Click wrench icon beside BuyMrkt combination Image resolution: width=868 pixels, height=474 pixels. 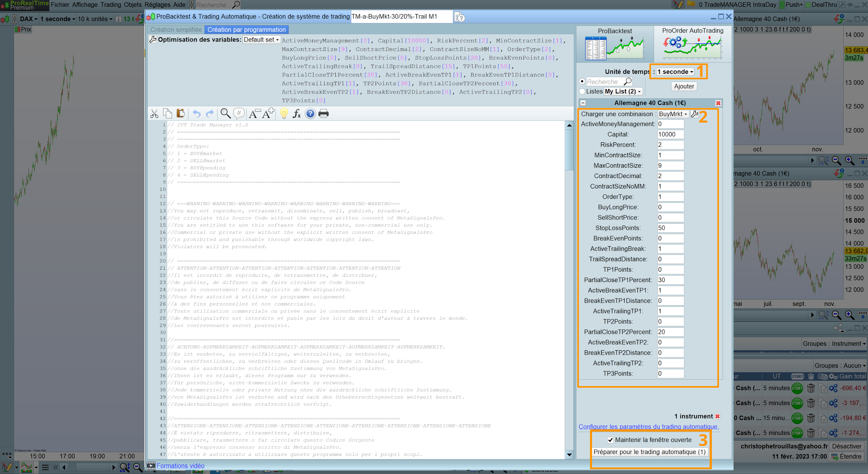[694, 114]
